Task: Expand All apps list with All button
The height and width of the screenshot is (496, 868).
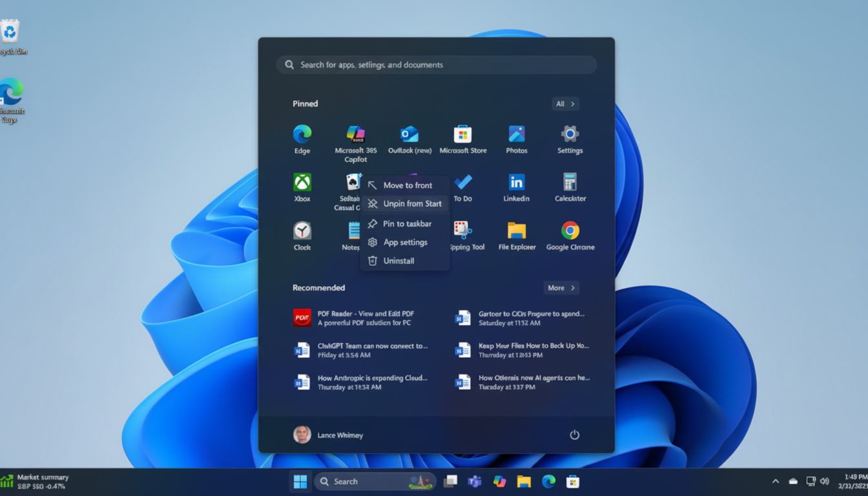Action: [x=565, y=104]
